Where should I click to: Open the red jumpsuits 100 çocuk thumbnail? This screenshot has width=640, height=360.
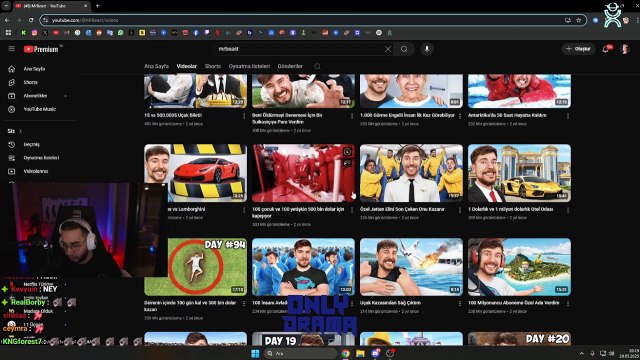pyautogui.click(x=303, y=173)
